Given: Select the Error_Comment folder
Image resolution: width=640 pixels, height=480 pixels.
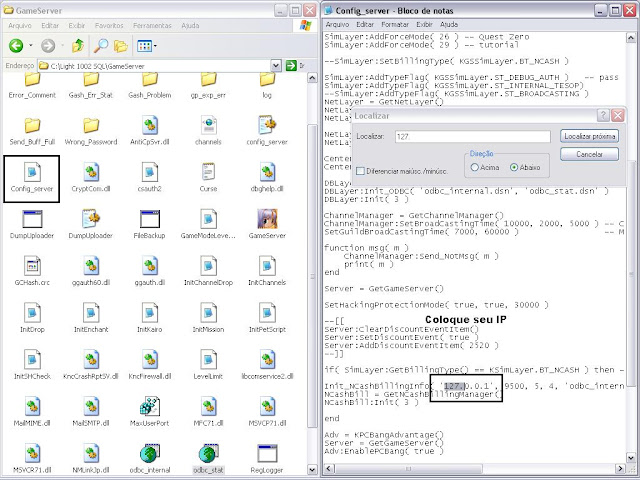Looking at the screenshot, I should coord(32,86).
